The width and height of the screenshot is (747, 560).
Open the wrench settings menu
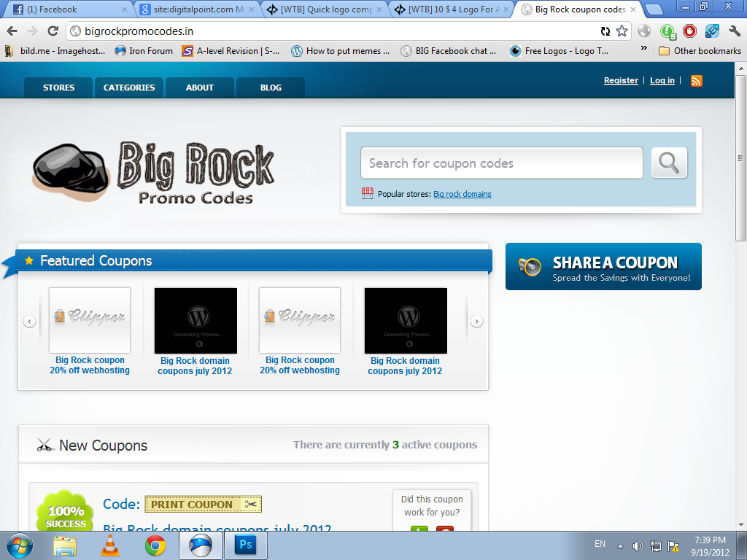(x=734, y=31)
